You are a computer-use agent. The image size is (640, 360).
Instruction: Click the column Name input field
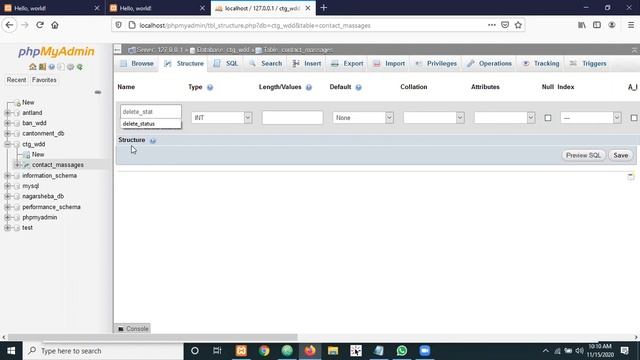click(x=151, y=111)
